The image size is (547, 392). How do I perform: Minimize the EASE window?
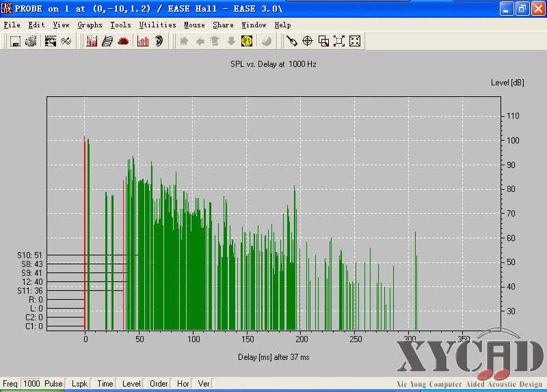(x=507, y=9)
